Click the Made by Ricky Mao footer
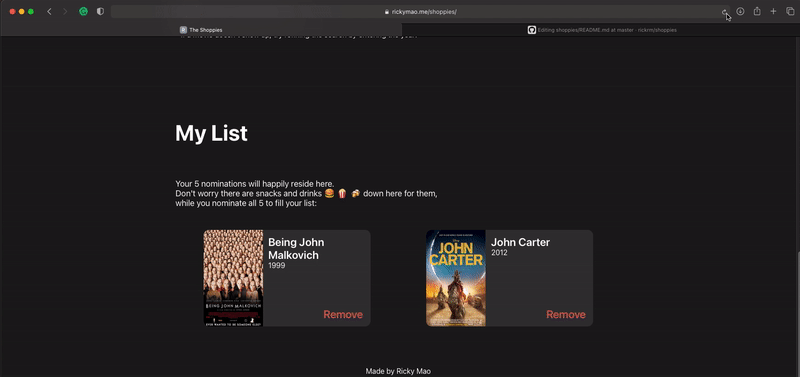The height and width of the screenshot is (377, 800). (x=398, y=371)
